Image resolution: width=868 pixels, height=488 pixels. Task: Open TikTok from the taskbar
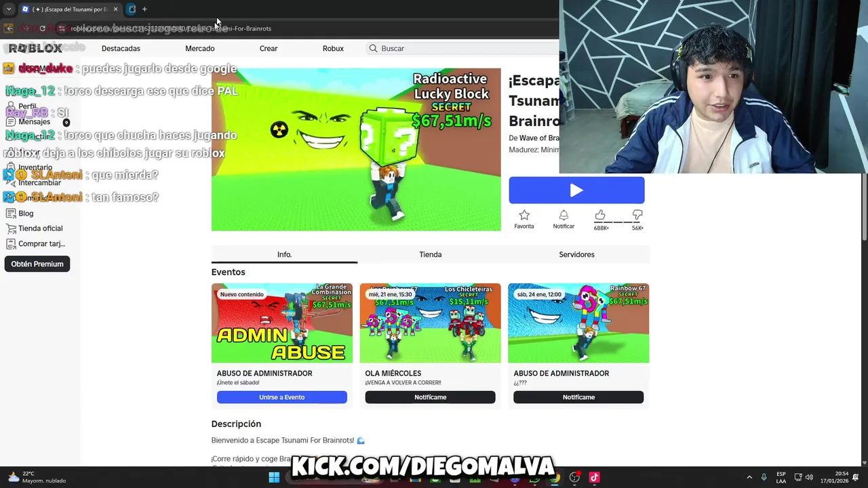coord(594,477)
